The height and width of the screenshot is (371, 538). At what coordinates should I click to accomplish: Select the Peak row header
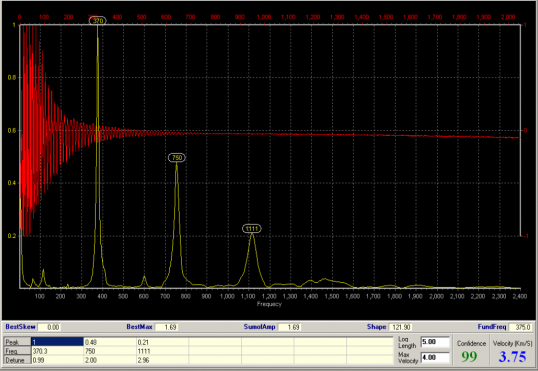pos(17,342)
